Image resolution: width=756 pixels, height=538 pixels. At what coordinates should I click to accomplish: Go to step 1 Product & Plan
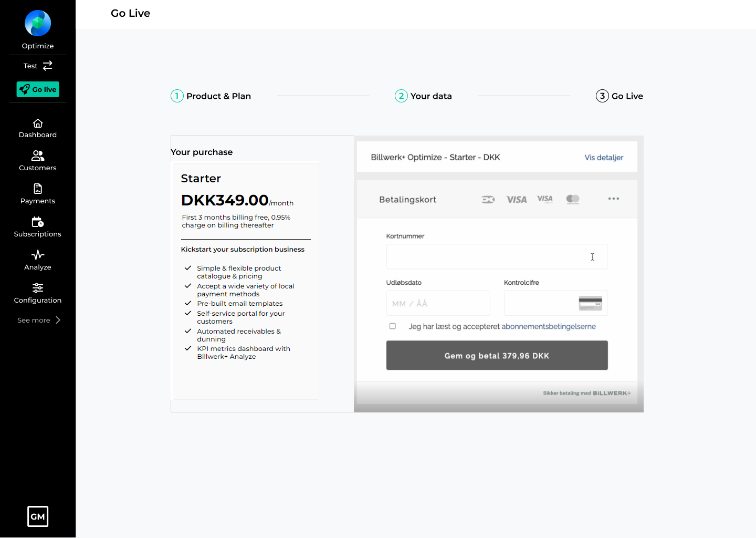[x=211, y=96]
